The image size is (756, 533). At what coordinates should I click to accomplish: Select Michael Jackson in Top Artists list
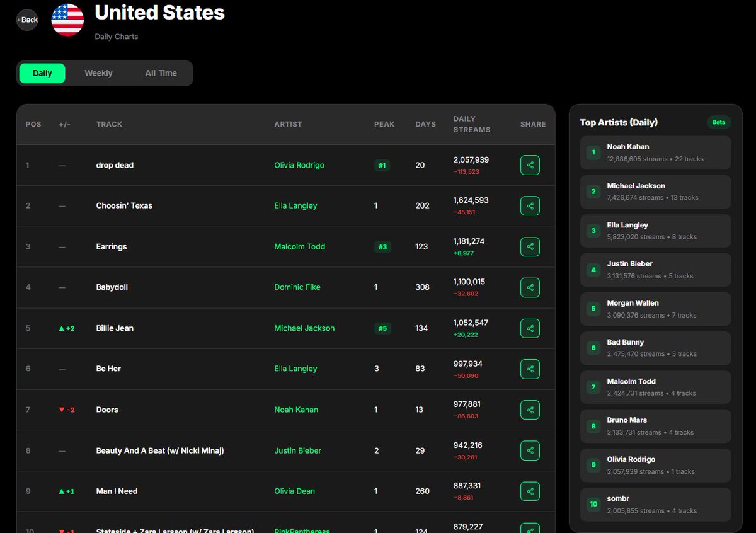655,192
